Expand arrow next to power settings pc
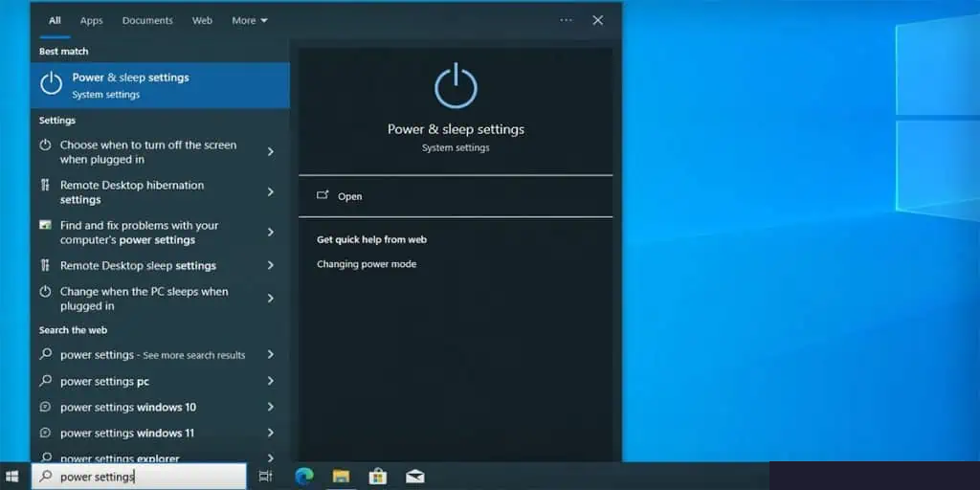 [271, 381]
